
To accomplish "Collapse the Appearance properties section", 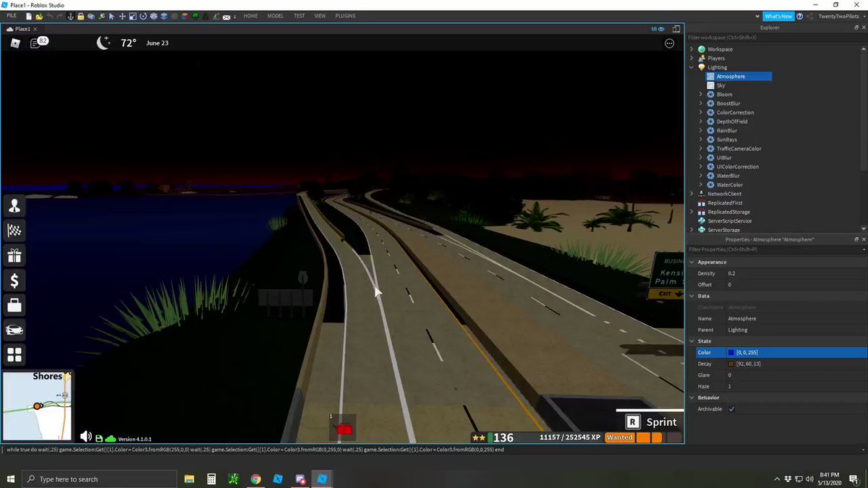I will (x=692, y=262).
